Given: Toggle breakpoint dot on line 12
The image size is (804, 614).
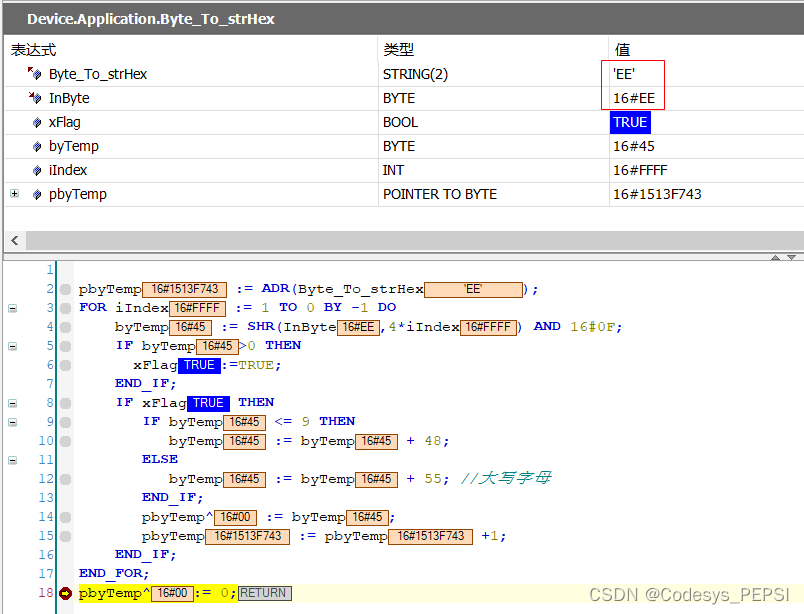Looking at the screenshot, I should pyautogui.click(x=65, y=479).
